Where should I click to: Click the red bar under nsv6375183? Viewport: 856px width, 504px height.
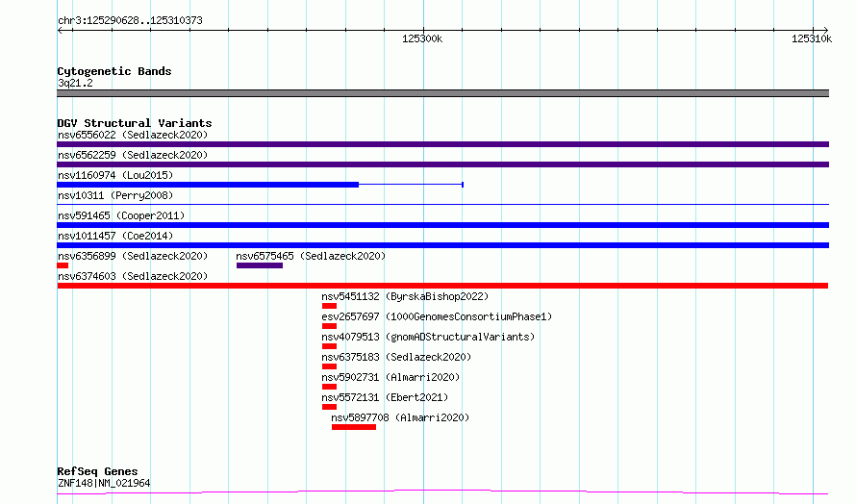point(329,366)
